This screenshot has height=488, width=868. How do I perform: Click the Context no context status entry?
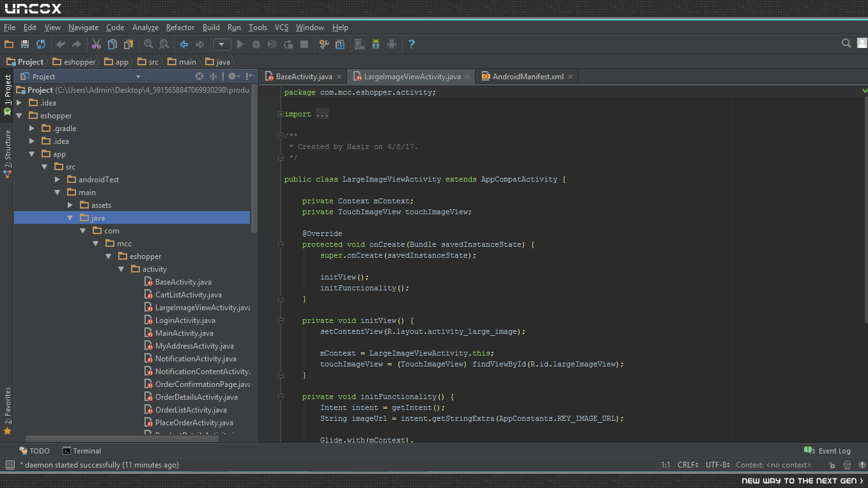tap(773, 465)
